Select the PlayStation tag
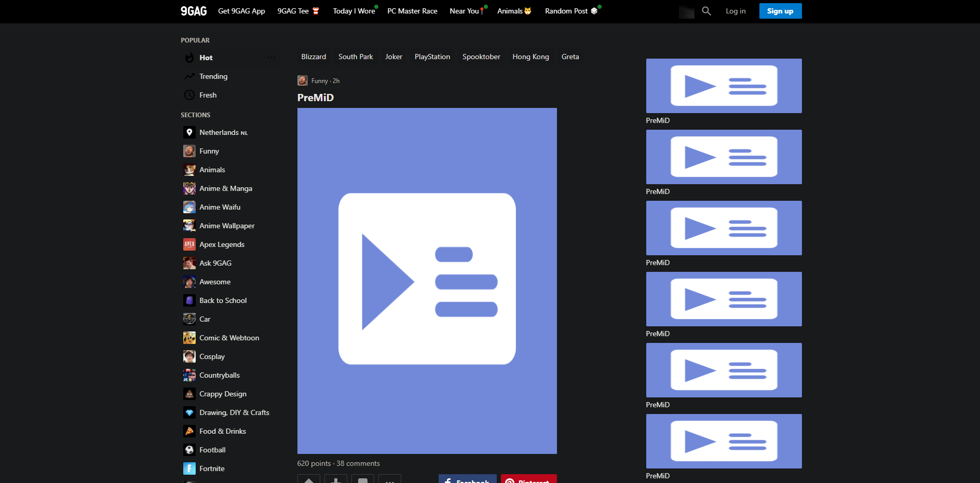 point(432,57)
